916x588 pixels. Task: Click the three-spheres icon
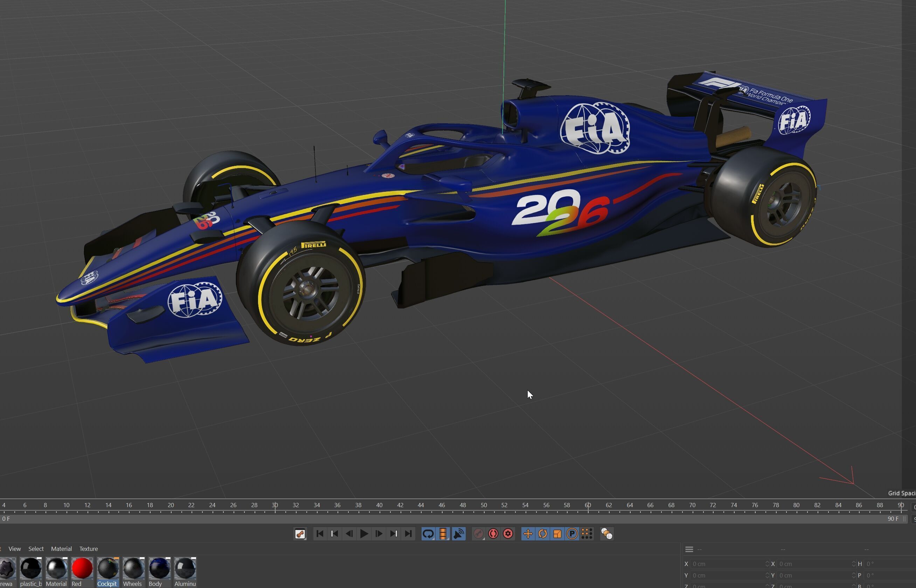tap(607, 534)
